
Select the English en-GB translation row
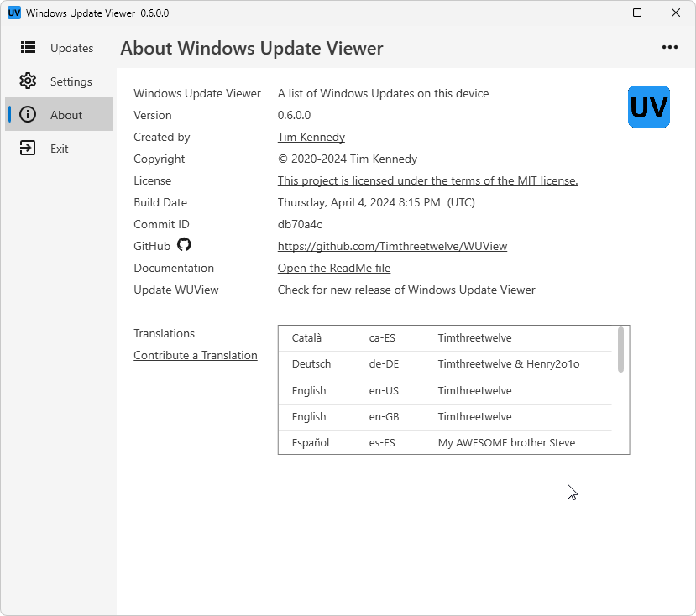click(x=445, y=417)
